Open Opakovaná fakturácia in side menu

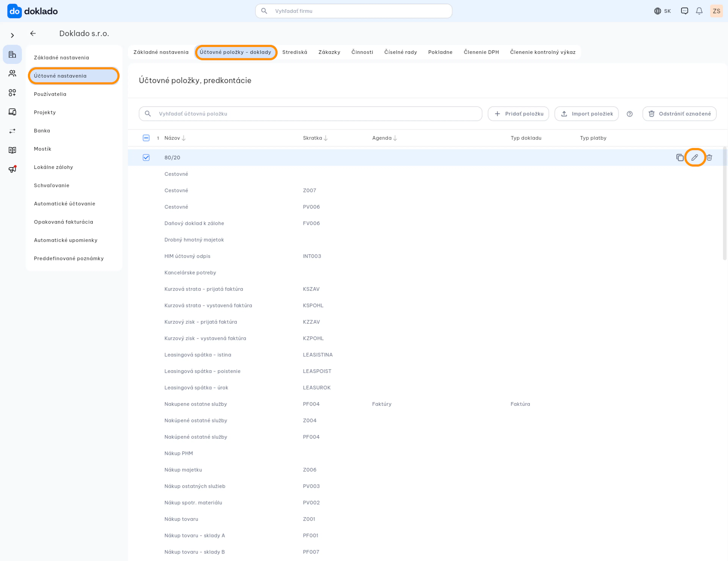tap(74, 222)
